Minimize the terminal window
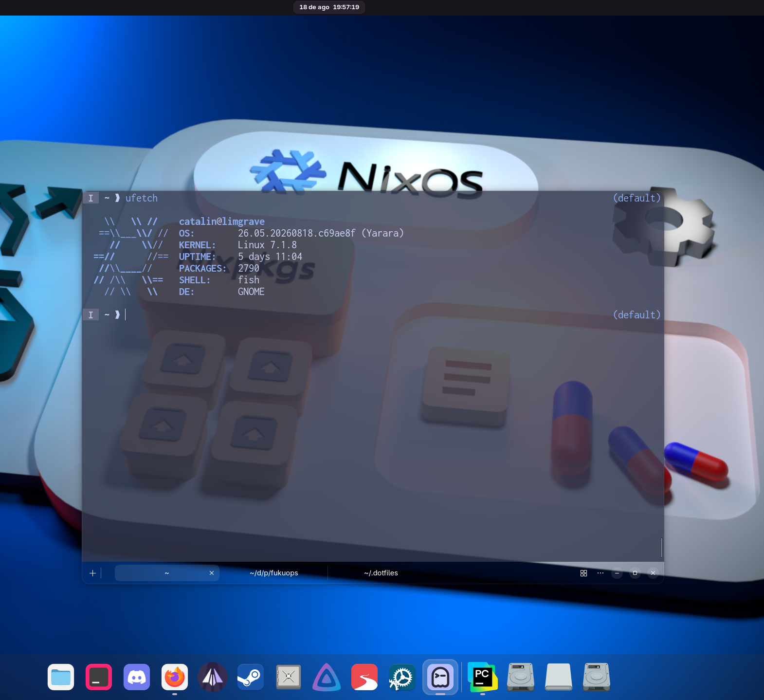Screen dimensions: 764x700 [x=617, y=573]
